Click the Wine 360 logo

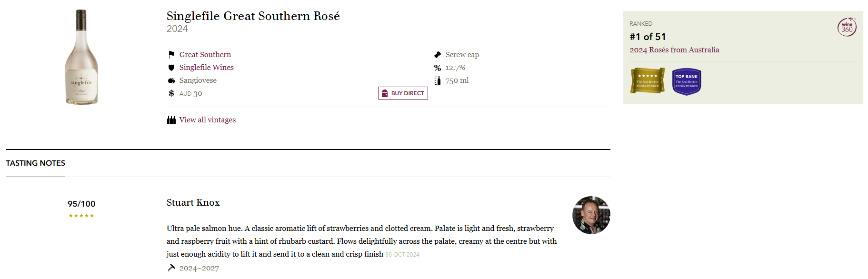847,27
